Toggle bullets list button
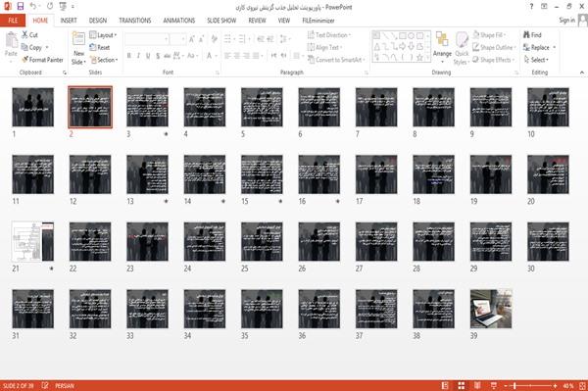Screen dimensions: 588x391 coord(227,39)
